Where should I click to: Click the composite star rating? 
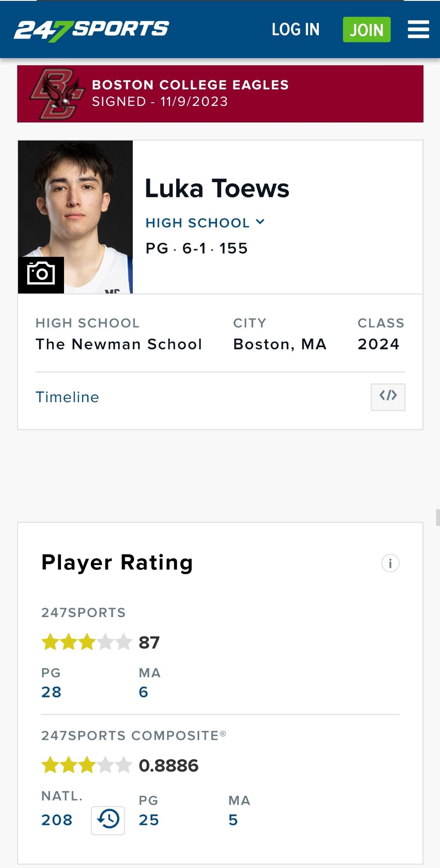(x=86, y=765)
